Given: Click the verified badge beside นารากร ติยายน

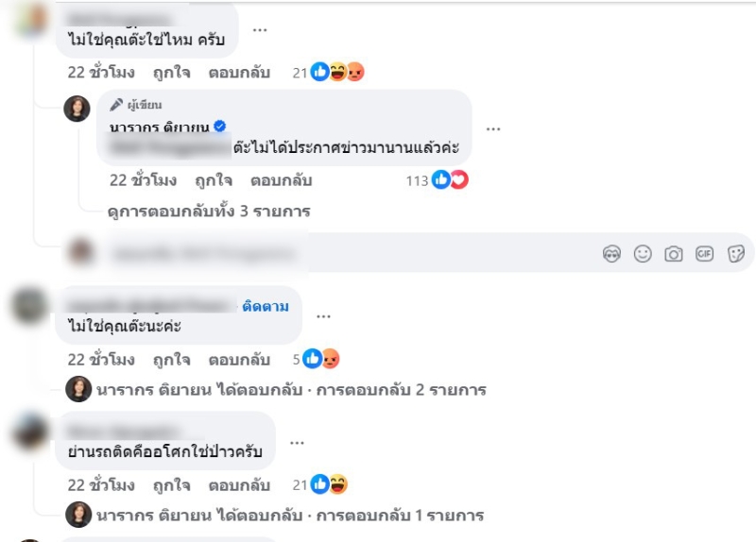Looking at the screenshot, I should click(220, 127).
